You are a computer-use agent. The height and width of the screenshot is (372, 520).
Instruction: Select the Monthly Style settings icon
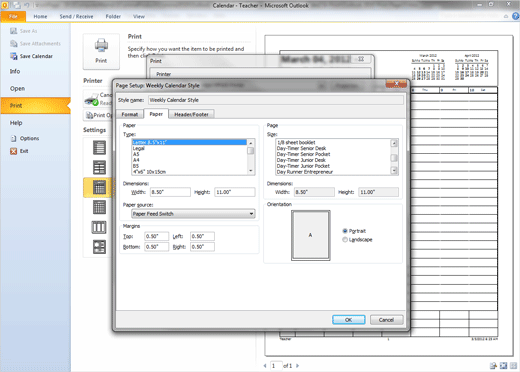(x=99, y=207)
